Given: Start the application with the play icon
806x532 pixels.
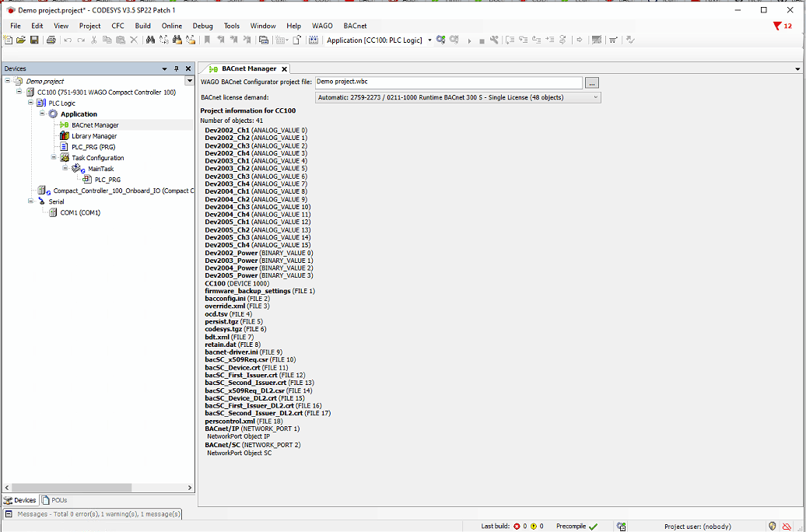Looking at the screenshot, I should 469,40.
